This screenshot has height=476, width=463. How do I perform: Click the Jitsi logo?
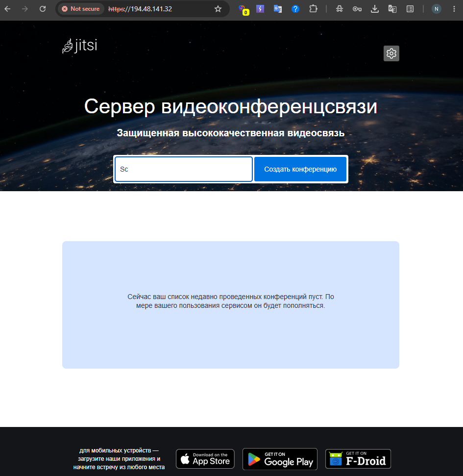point(80,46)
